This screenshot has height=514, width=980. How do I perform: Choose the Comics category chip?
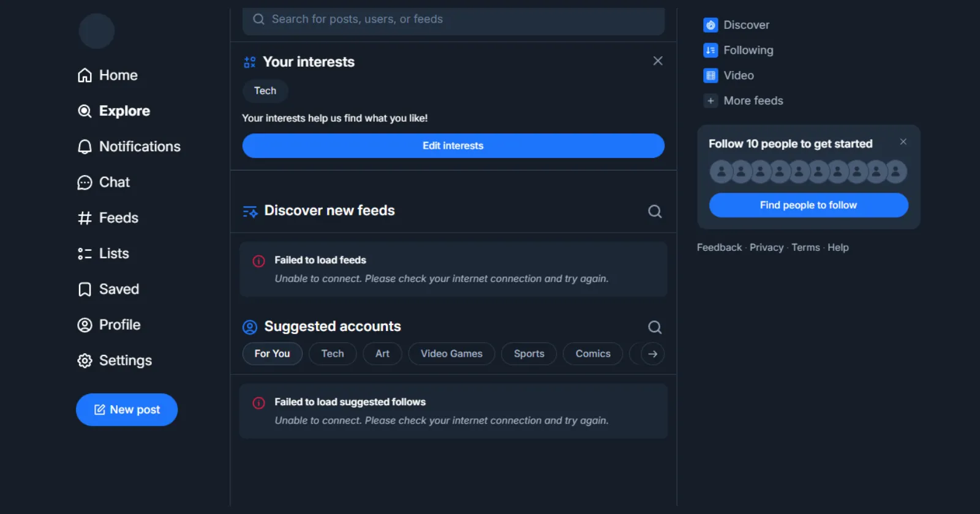[592, 354]
